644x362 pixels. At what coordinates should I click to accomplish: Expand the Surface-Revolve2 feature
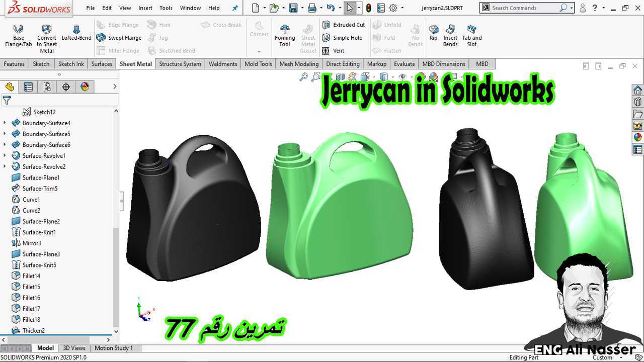click(x=5, y=166)
